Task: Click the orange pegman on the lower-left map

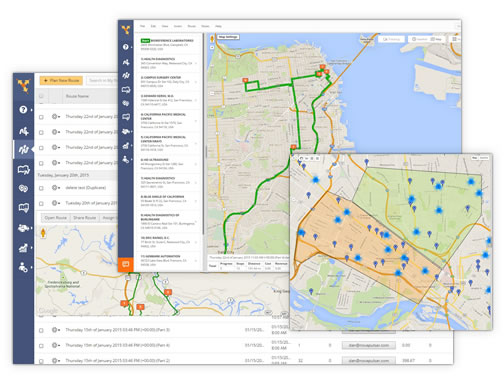Action: tap(43, 232)
